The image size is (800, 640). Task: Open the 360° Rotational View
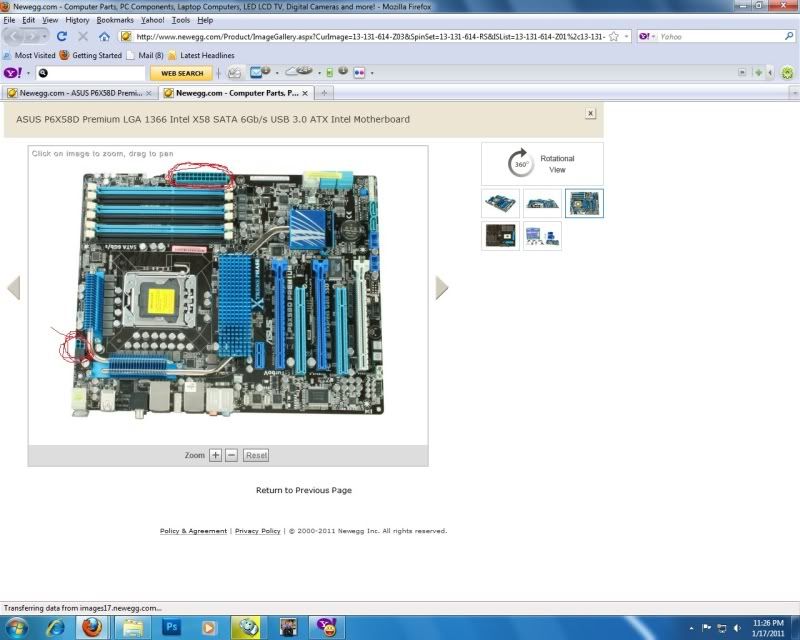[x=542, y=164]
